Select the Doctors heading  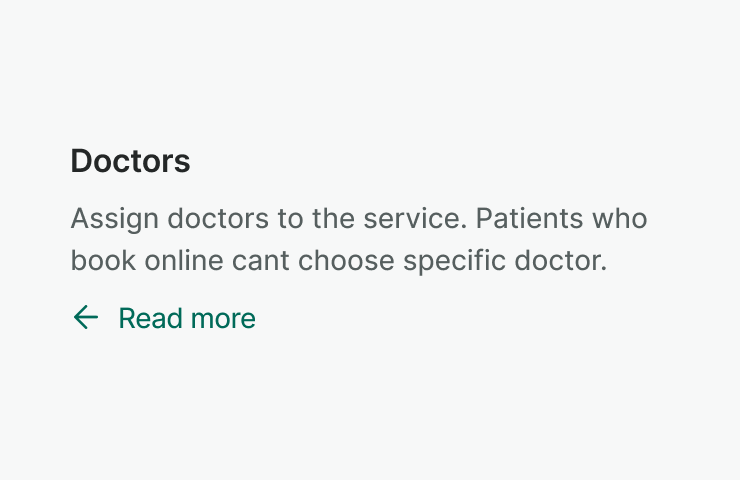click(x=130, y=161)
